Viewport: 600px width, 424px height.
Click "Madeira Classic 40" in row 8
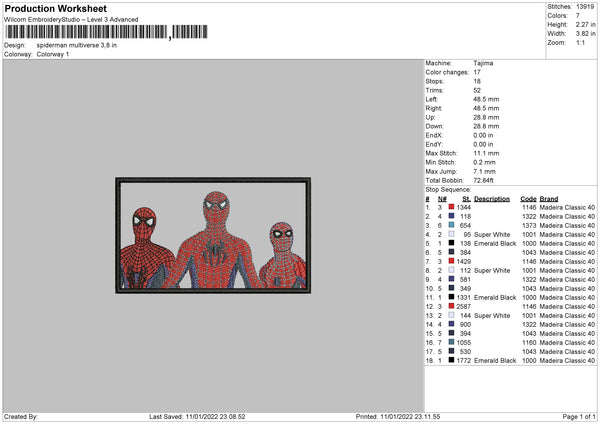coord(567,271)
